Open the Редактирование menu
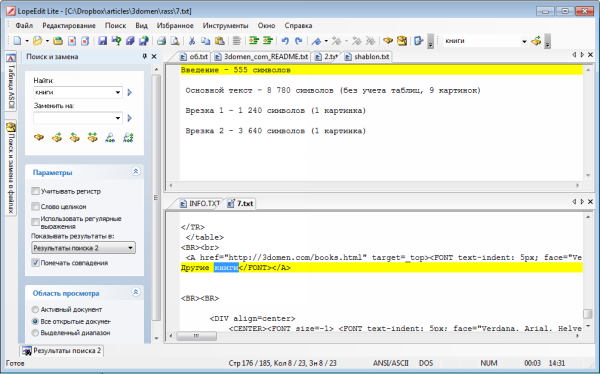 69,26
